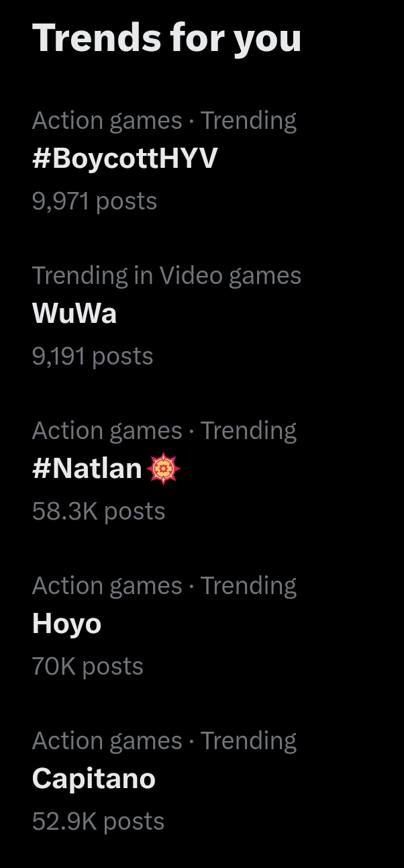
Task: Click Action games label above #Natlan
Action: (x=107, y=431)
